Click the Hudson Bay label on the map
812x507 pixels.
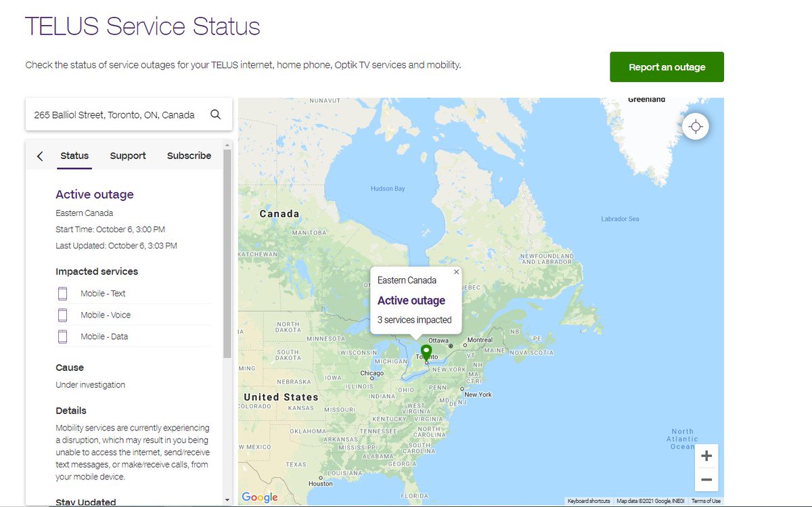pyautogui.click(x=388, y=189)
